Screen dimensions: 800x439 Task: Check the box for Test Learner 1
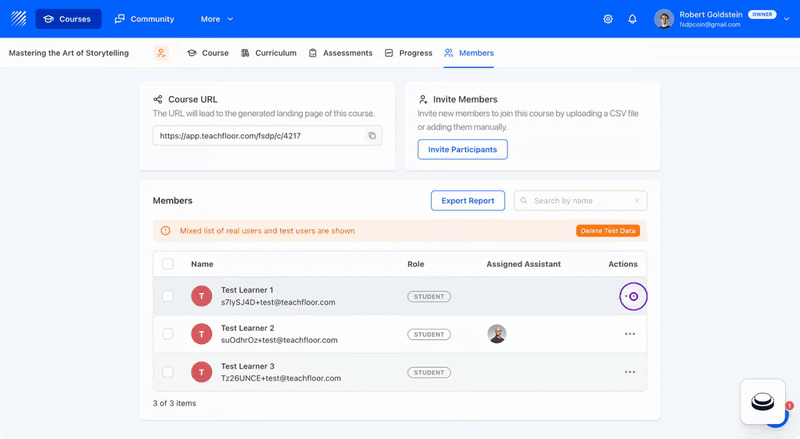[168, 296]
